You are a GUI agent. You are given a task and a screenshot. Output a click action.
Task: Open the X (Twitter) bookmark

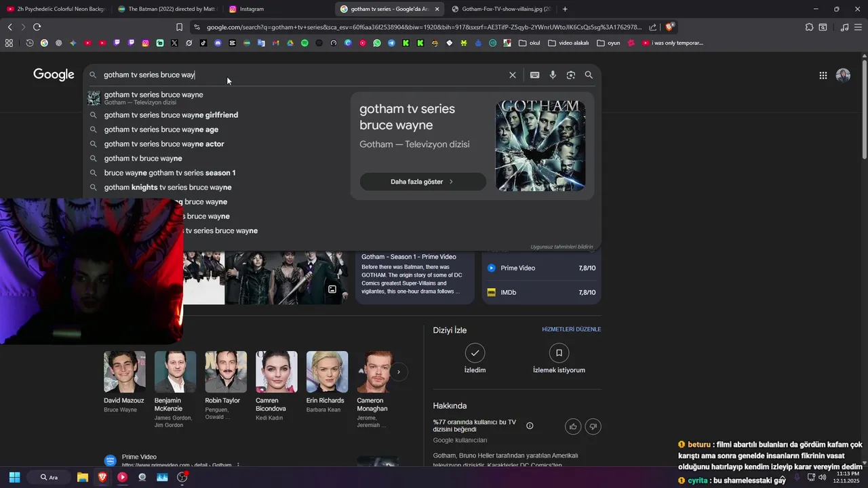click(174, 43)
